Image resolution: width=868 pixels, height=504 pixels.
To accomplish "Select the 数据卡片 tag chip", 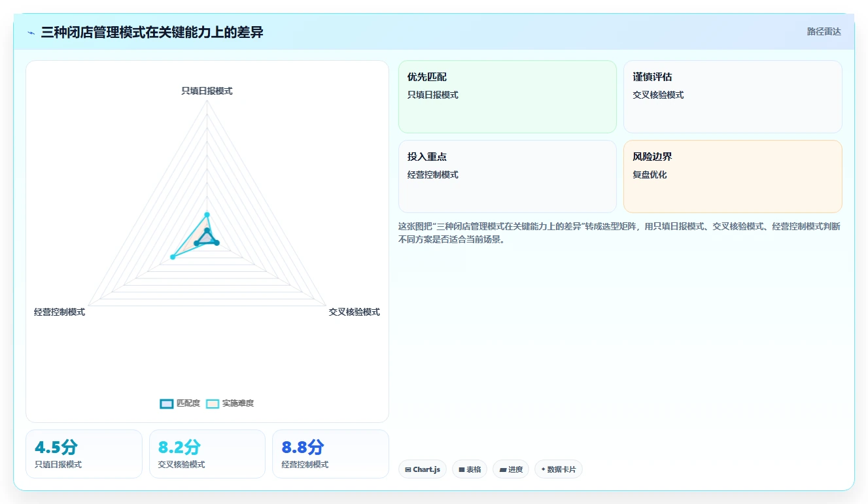I will tap(559, 469).
